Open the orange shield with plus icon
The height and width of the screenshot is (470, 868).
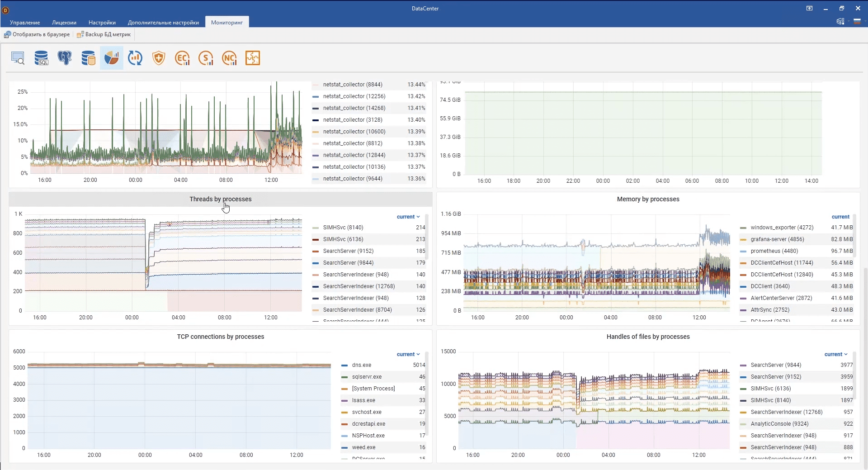pos(159,58)
